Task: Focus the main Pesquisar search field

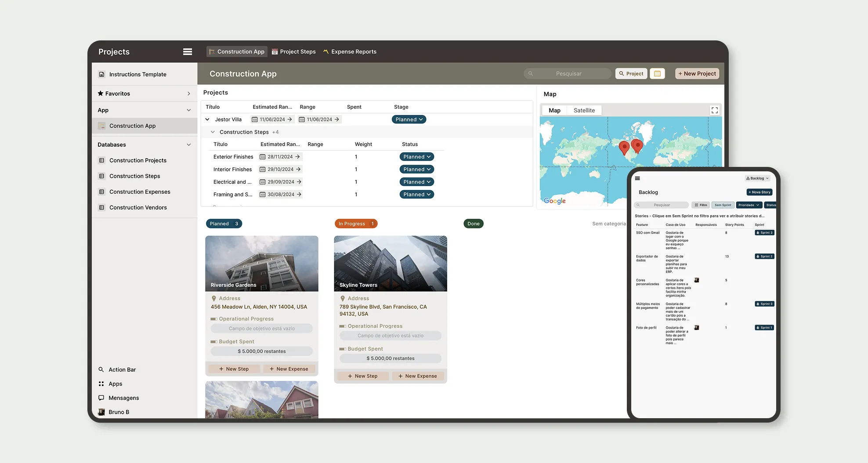Action: click(x=568, y=73)
